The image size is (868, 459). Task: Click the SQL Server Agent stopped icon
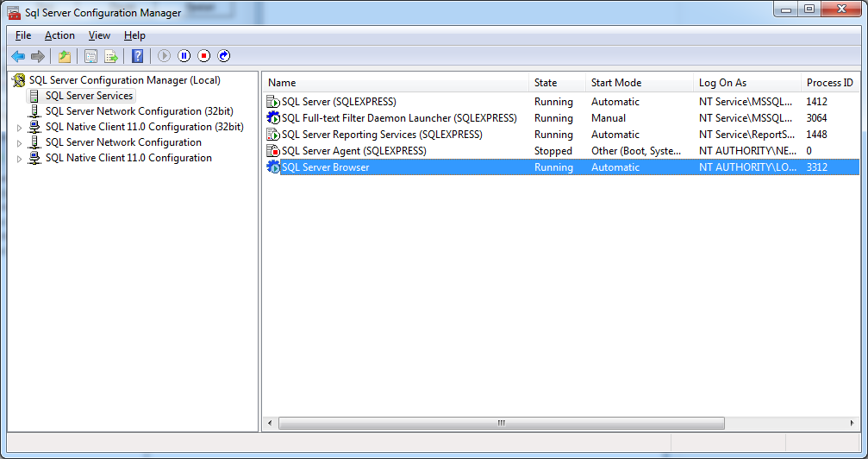tap(273, 151)
